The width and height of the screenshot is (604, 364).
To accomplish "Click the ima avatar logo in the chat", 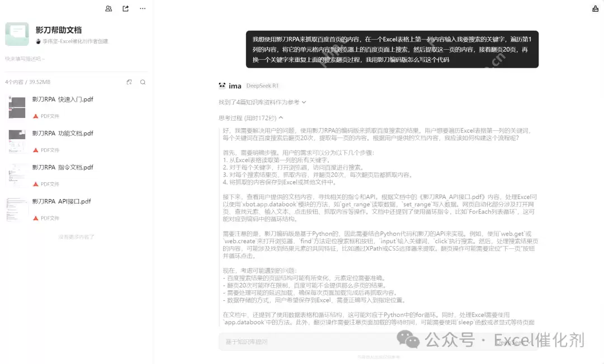I will pyautogui.click(x=222, y=85).
